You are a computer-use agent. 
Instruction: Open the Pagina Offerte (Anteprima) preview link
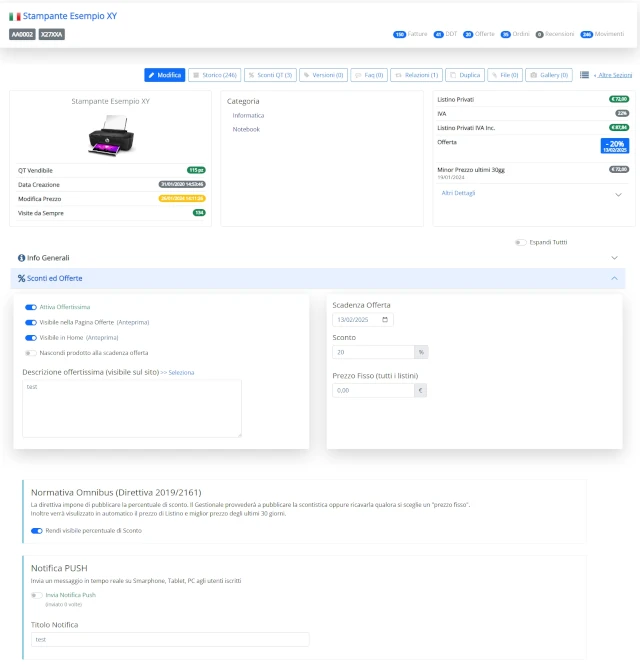click(133, 322)
